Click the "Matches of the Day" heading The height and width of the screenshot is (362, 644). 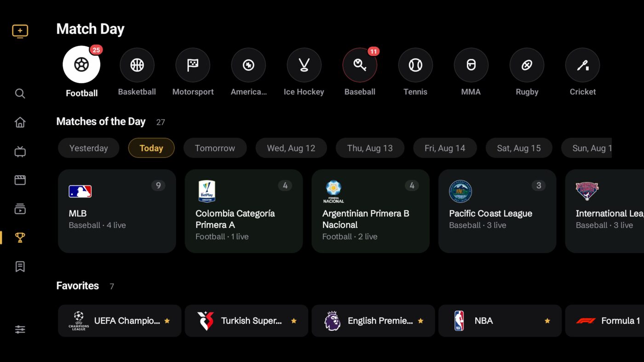[101, 122]
